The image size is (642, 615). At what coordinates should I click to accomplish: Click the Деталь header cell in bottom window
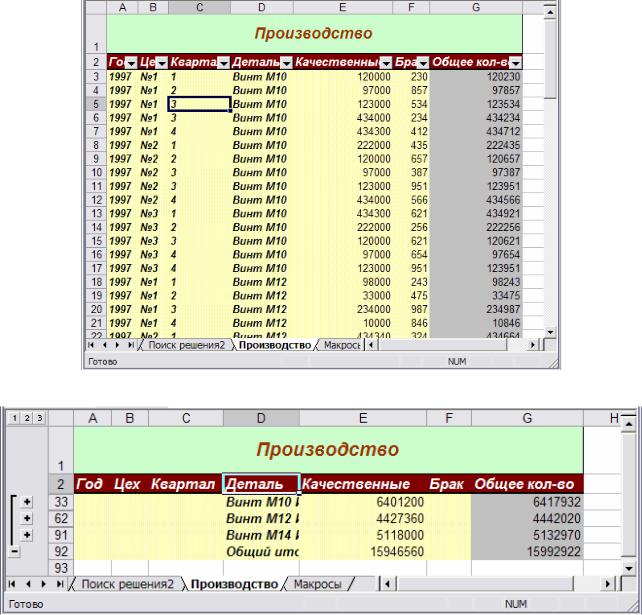[x=261, y=484]
